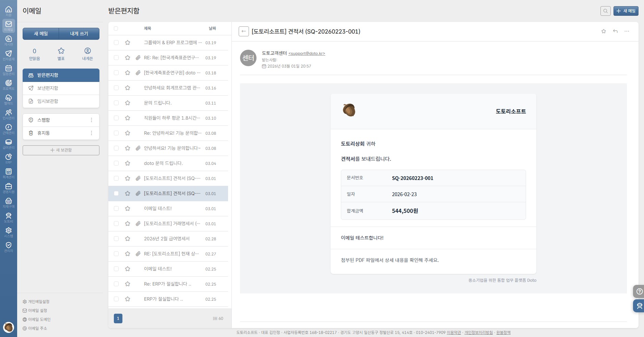Go to 웹하드 cloud storage
Image resolution: width=644 pixels, height=337 pixels.
(9, 98)
